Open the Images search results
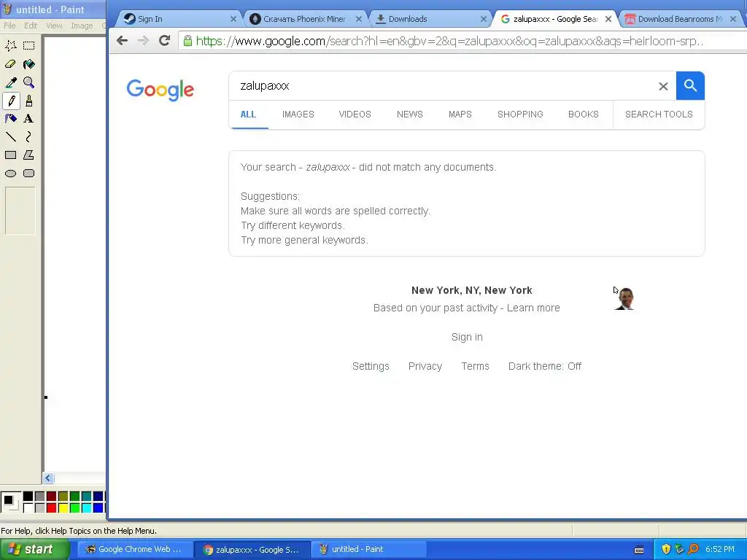This screenshot has width=747, height=560. (298, 114)
